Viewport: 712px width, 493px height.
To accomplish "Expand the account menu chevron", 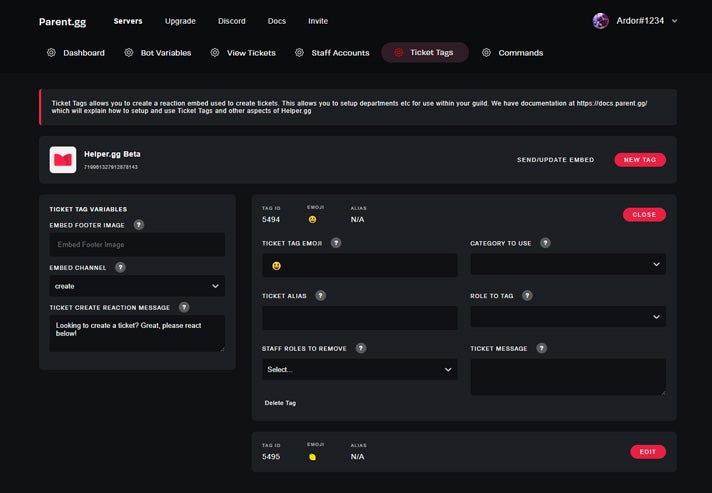I will click(675, 21).
